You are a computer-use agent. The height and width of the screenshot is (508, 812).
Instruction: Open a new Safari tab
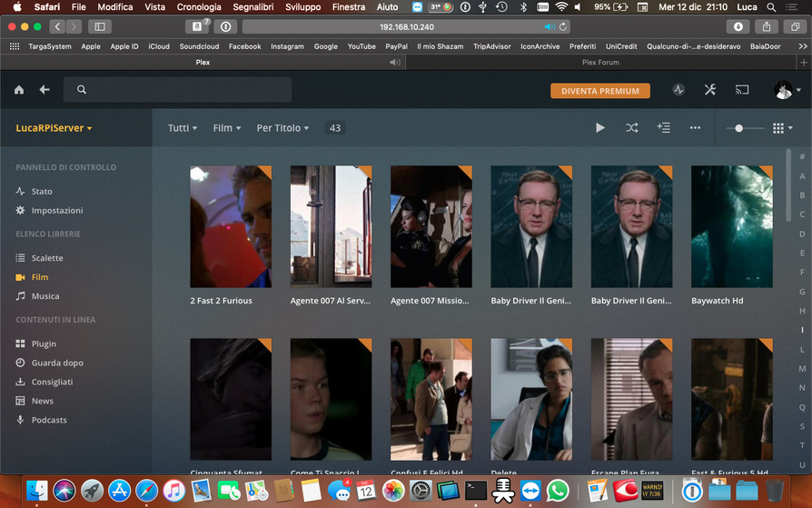pyautogui.click(x=804, y=62)
